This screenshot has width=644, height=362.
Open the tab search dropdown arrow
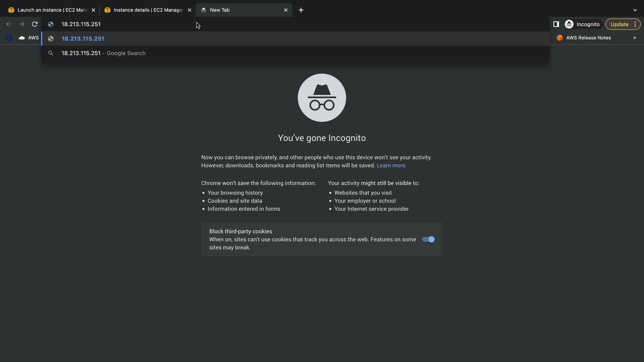[635, 10]
